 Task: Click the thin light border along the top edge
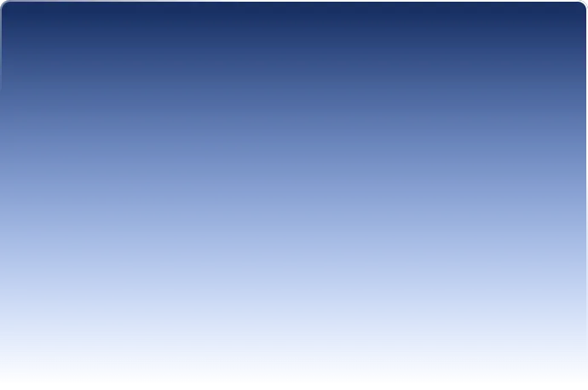(294, 1)
